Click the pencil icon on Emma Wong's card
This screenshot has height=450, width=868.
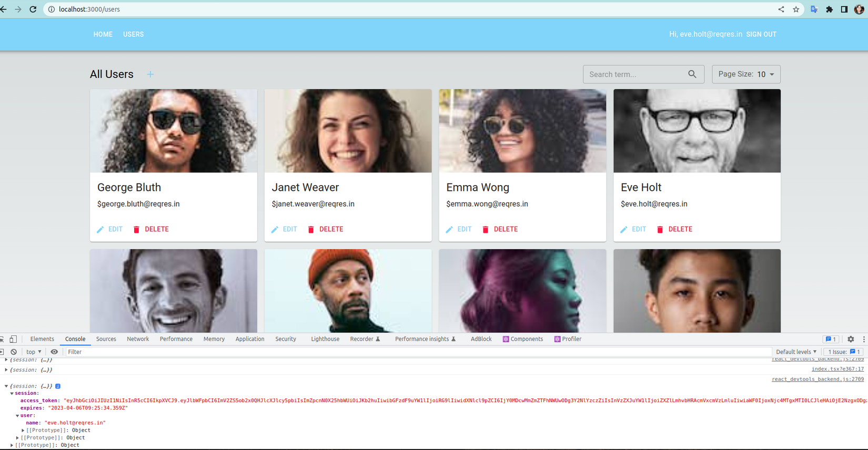[449, 230]
